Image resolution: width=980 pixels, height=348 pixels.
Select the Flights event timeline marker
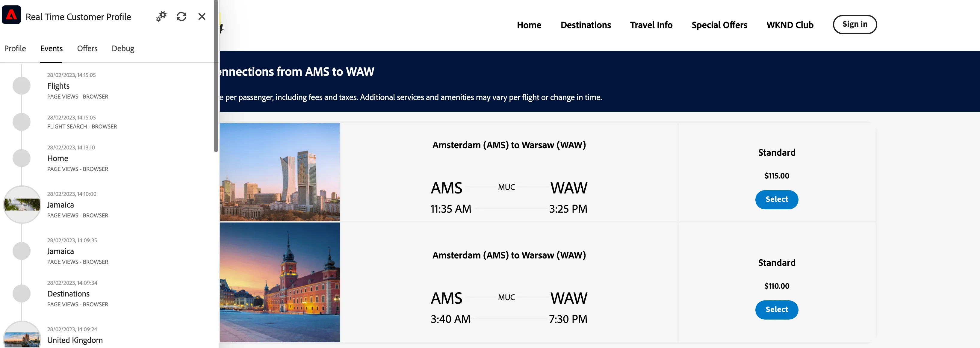click(x=22, y=86)
